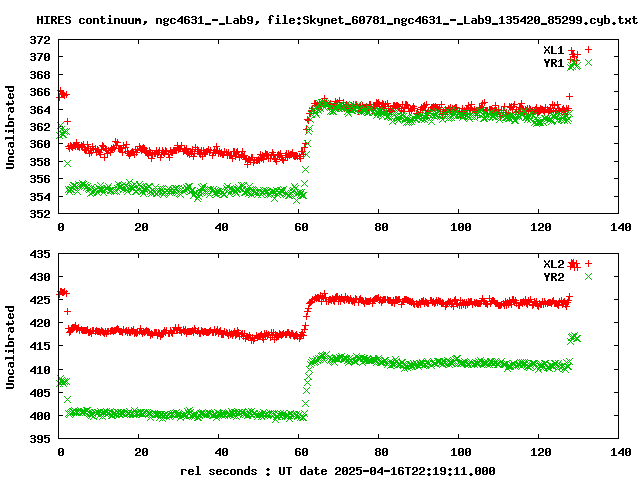Click x-axis value 140 under top plot
This screenshot has width=640, height=480.
click(621, 227)
